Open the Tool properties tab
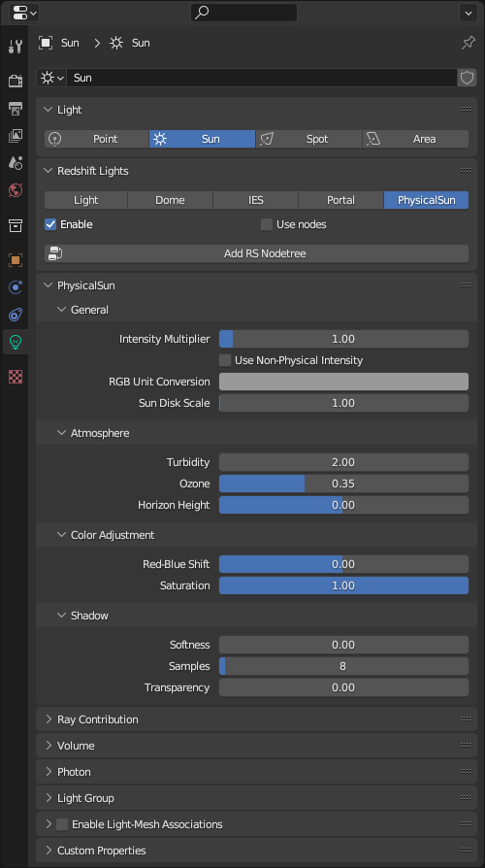The height and width of the screenshot is (868, 485). coord(15,47)
